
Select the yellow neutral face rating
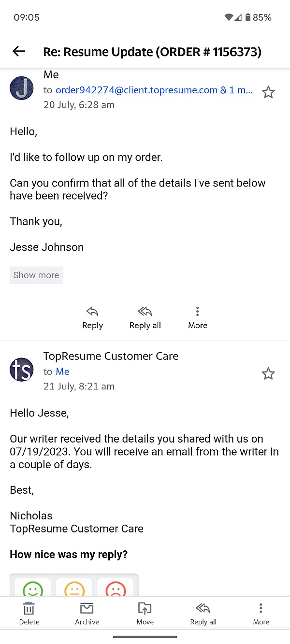[x=74, y=588]
